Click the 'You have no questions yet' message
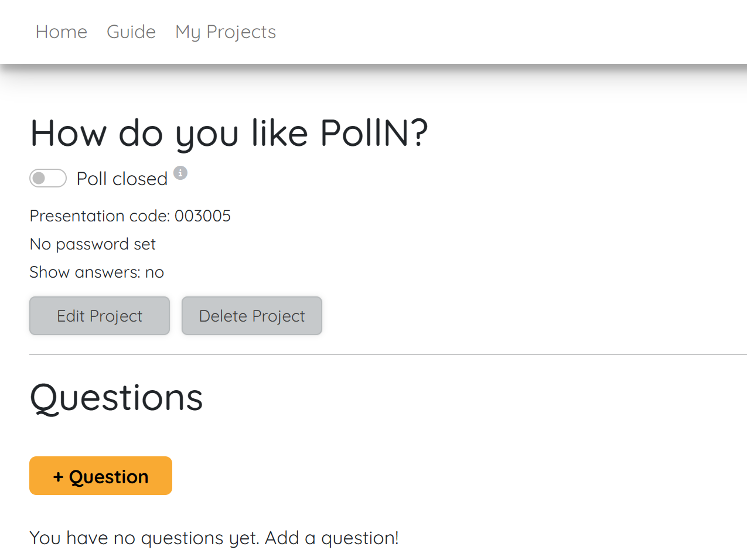This screenshot has width=747, height=560. pyautogui.click(x=214, y=537)
